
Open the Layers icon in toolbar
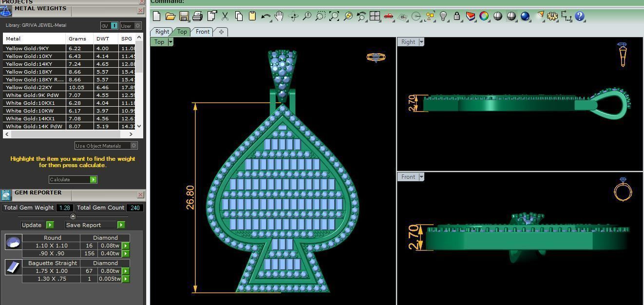[x=471, y=16]
